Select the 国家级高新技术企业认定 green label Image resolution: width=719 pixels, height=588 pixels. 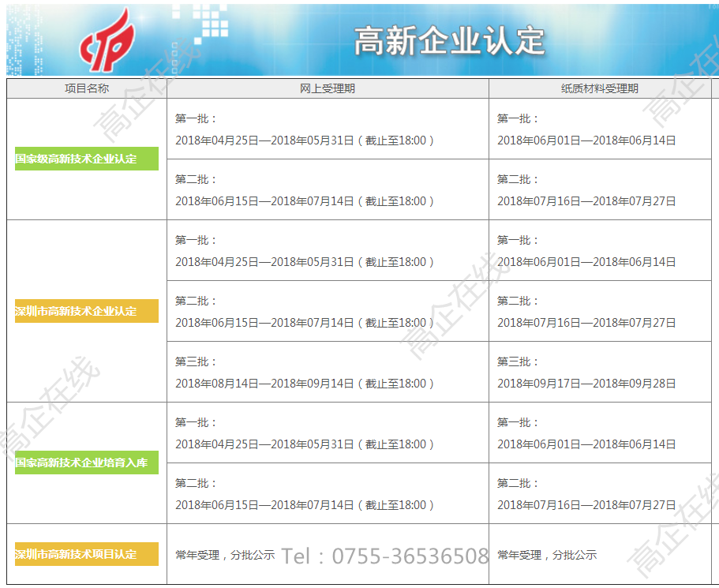(86, 159)
